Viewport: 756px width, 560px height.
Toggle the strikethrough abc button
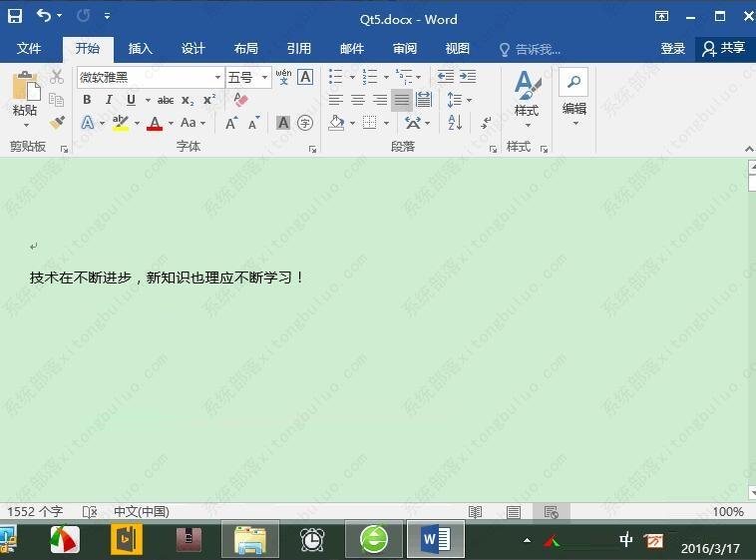coord(166,101)
